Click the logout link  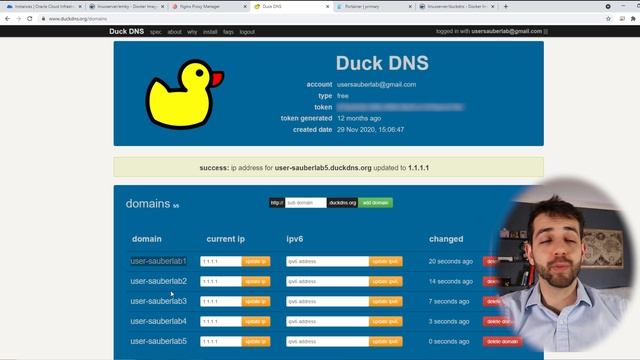pos(247,32)
